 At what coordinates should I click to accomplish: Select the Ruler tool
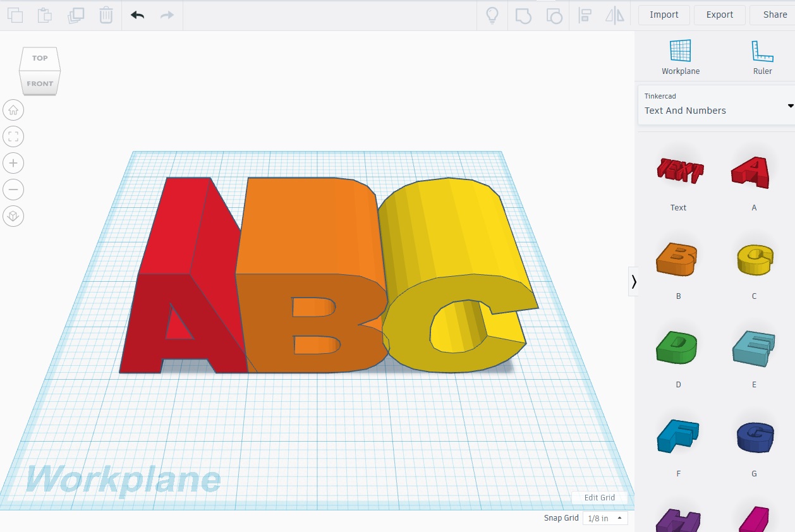[762, 57]
